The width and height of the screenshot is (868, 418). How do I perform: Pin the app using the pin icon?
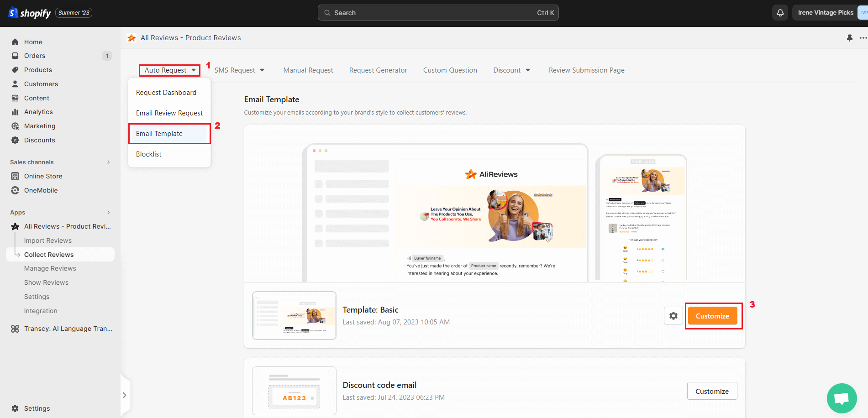pyautogui.click(x=849, y=38)
